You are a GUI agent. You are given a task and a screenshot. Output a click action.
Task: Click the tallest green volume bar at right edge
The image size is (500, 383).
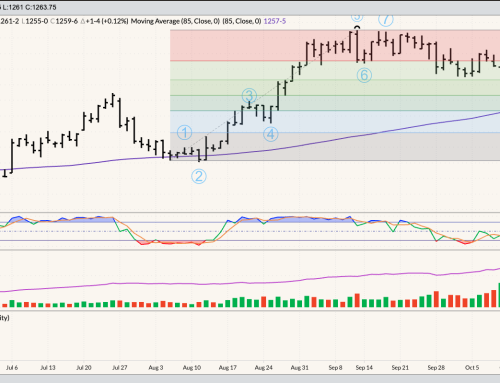coord(499,295)
